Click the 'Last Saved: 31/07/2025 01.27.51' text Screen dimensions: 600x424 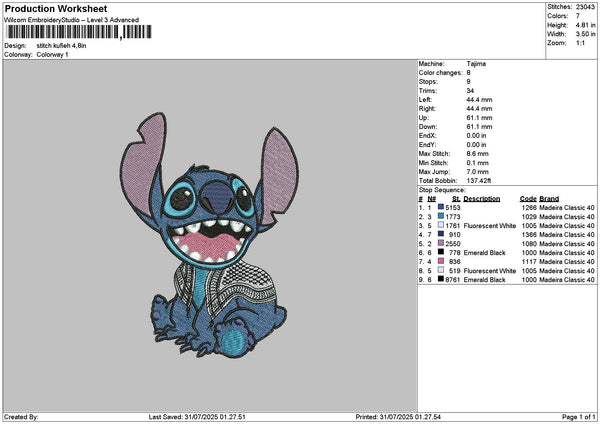pyautogui.click(x=197, y=417)
